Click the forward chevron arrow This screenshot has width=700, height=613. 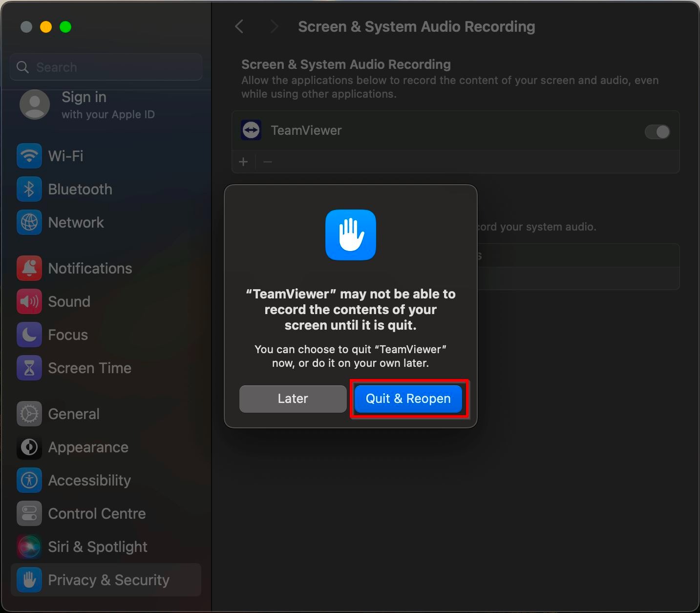tap(274, 26)
